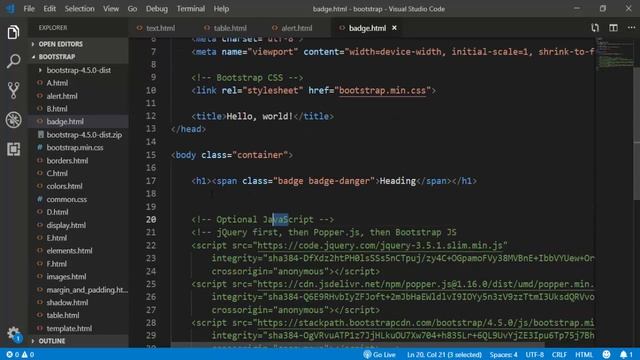
Task: Click the errors count in status bar
Action: click(x=12, y=354)
